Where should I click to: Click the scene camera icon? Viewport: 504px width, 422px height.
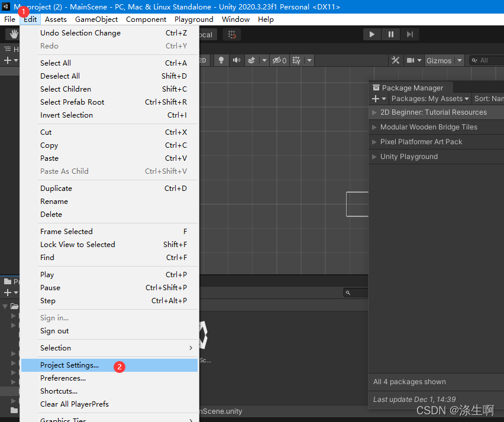411,60
